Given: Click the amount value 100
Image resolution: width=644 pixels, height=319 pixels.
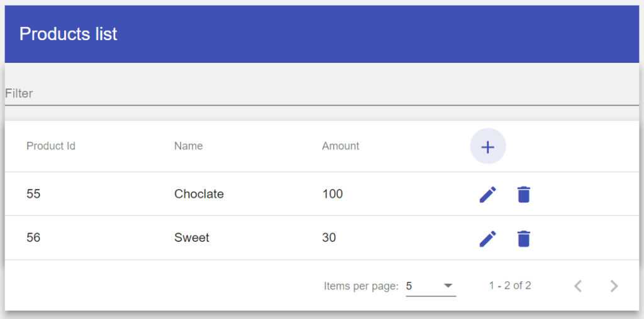Looking at the screenshot, I should click(x=332, y=193).
